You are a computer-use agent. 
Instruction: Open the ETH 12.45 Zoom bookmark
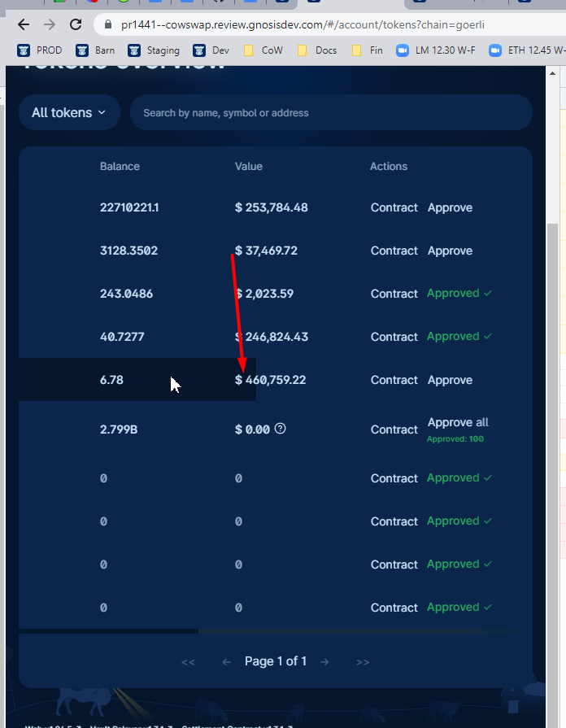527,50
